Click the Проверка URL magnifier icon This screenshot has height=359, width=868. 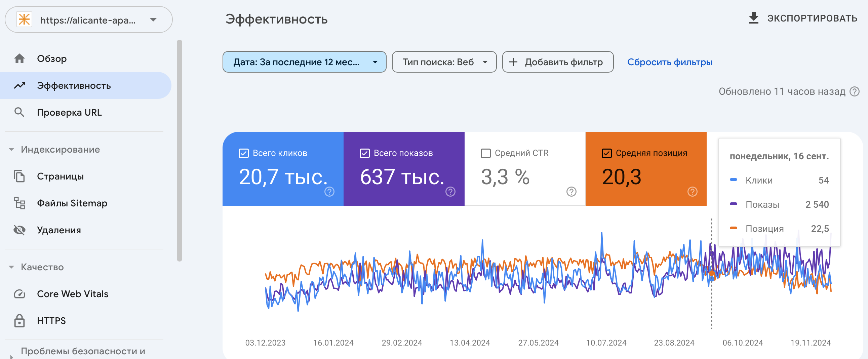click(x=19, y=113)
